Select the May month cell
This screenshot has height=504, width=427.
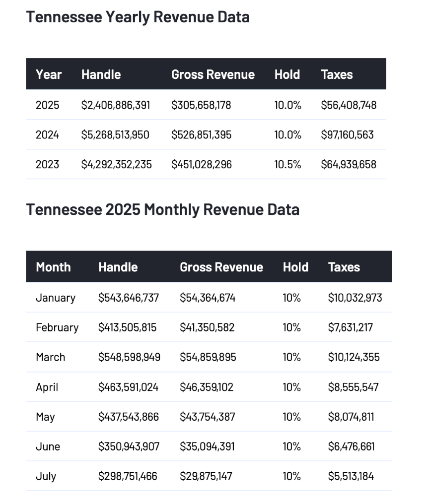click(x=45, y=417)
